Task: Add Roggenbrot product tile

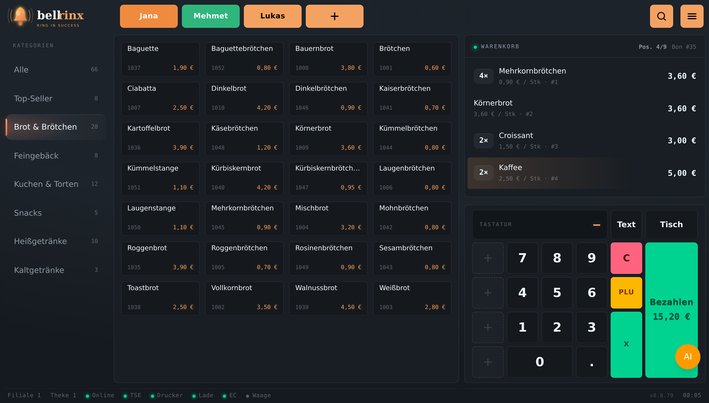Action: 161,258
